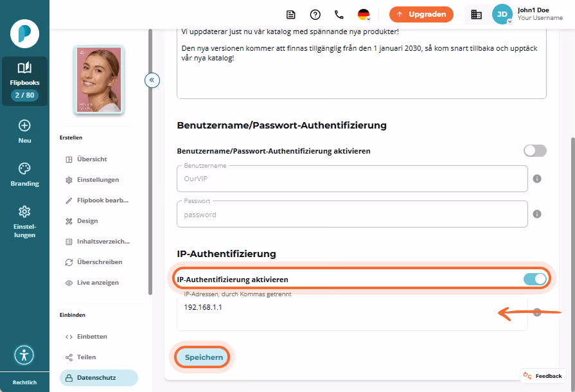575x392 pixels.
Task: Create a new flipbook with Neu
Action: 24,132
